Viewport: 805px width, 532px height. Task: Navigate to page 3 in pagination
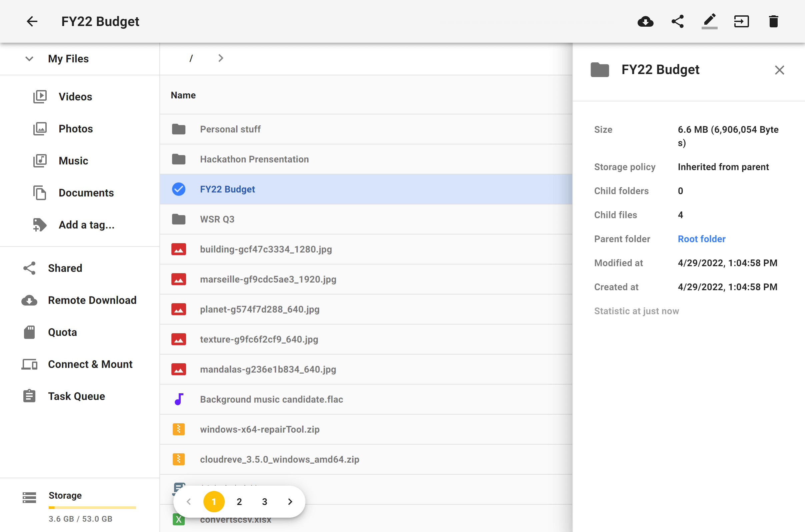pyautogui.click(x=265, y=502)
